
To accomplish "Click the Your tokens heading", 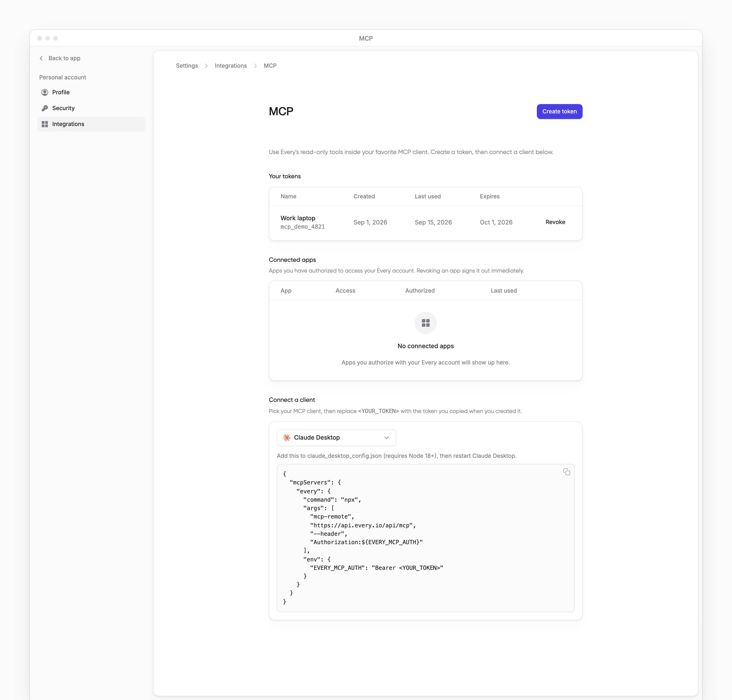I will click(x=285, y=176).
